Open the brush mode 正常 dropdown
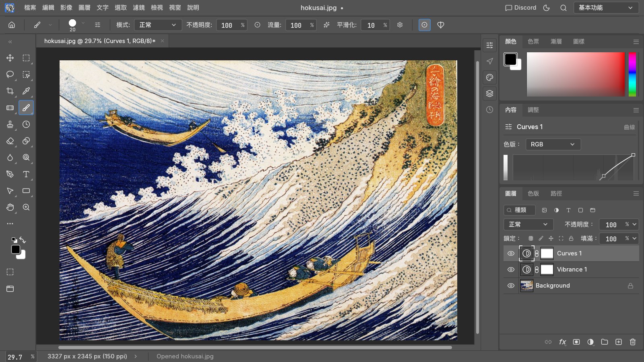Screen dimensions: 644x362 coord(158,25)
